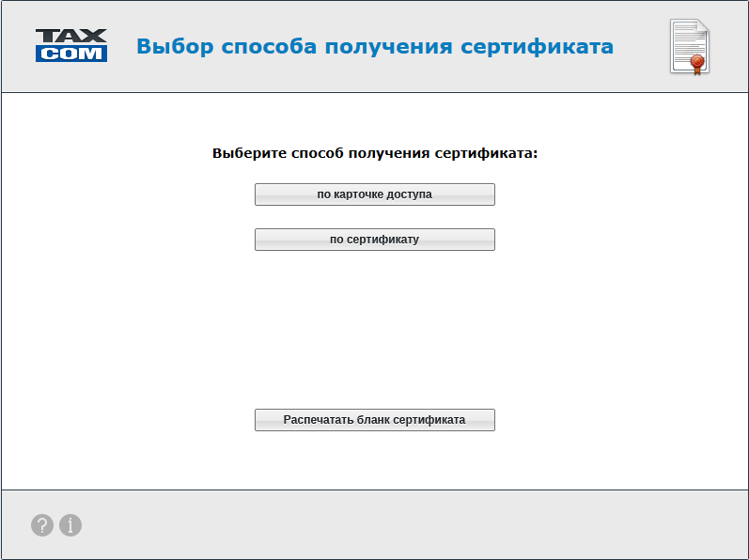Click the Taxcom logo
The height and width of the screenshot is (560, 749).
[71, 45]
